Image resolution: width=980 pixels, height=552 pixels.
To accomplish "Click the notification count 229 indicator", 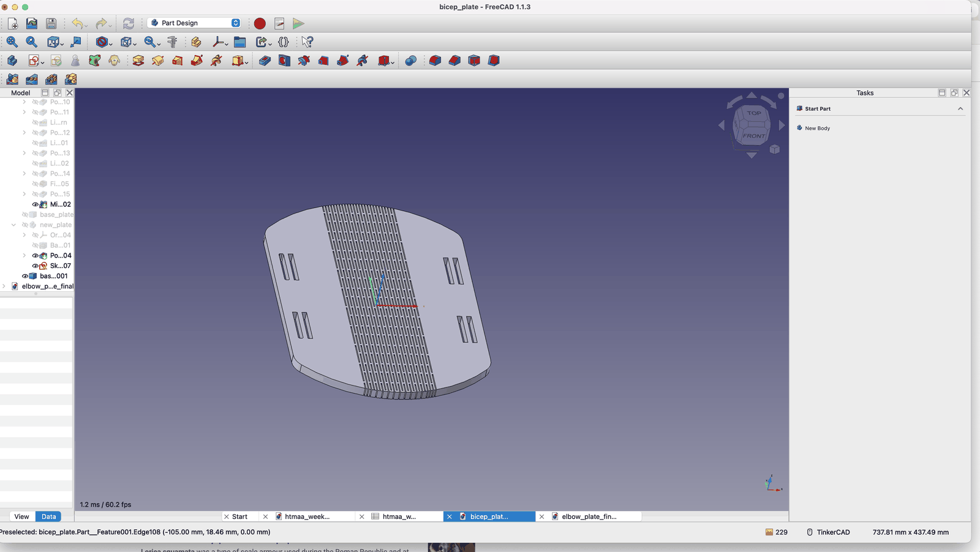I will coord(776,532).
